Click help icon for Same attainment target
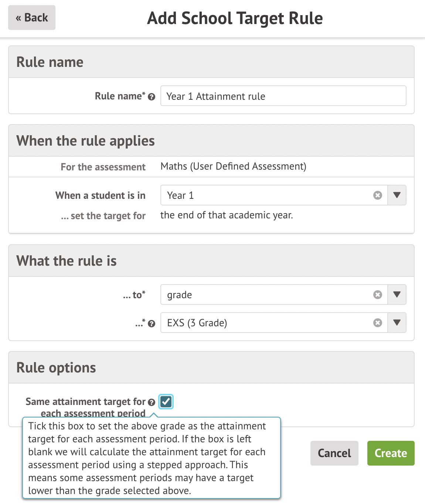Viewport: 425px width, 504px height. [152, 402]
